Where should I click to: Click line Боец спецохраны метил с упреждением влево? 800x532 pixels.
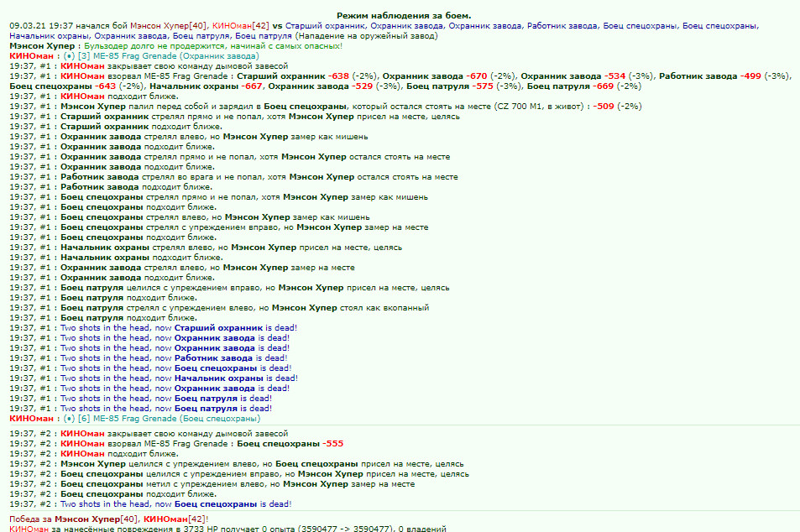tap(212, 484)
